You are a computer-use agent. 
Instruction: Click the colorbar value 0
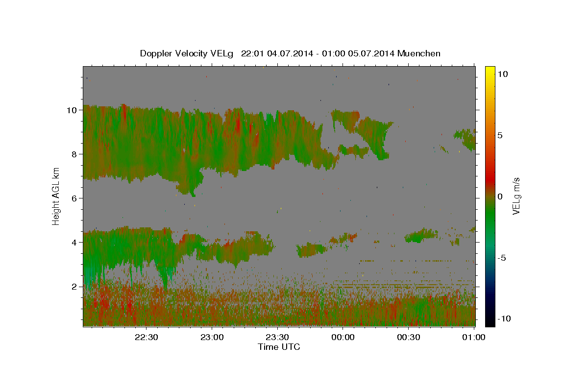pos(501,196)
